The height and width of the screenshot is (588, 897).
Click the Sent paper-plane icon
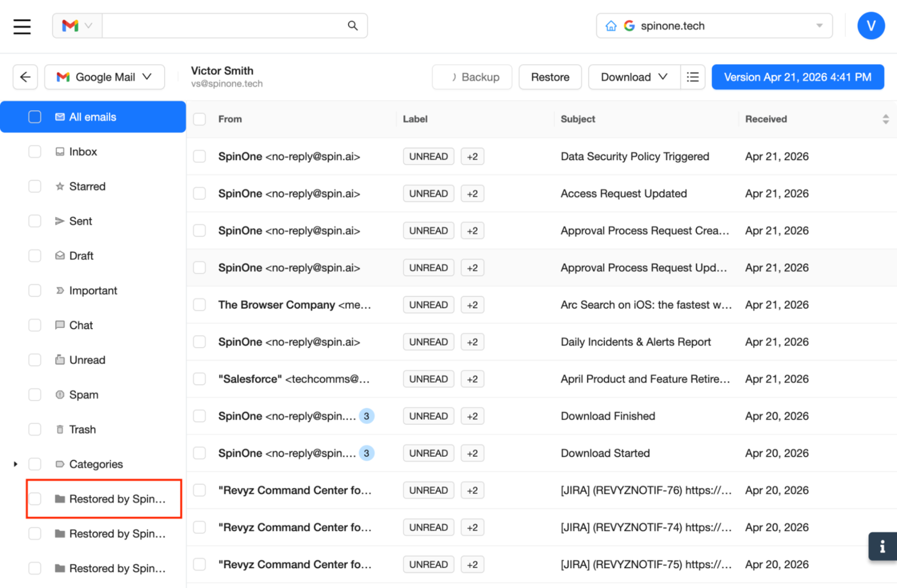[60, 221]
